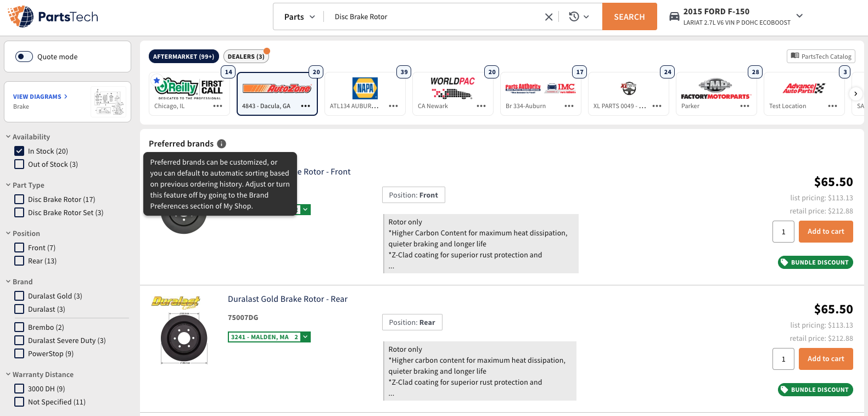Toggle Quote mode switch
Viewport: 868px width, 416px height.
coord(24,57)
